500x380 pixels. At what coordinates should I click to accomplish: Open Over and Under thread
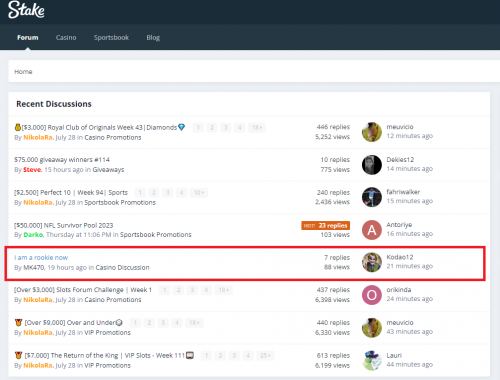pyautogui.click(x=70, y=322)
